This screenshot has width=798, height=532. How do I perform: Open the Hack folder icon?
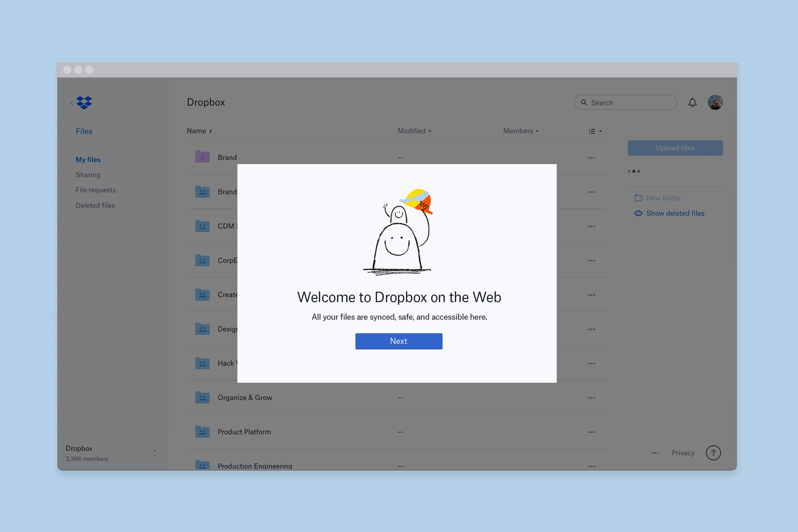pos(202,363)
